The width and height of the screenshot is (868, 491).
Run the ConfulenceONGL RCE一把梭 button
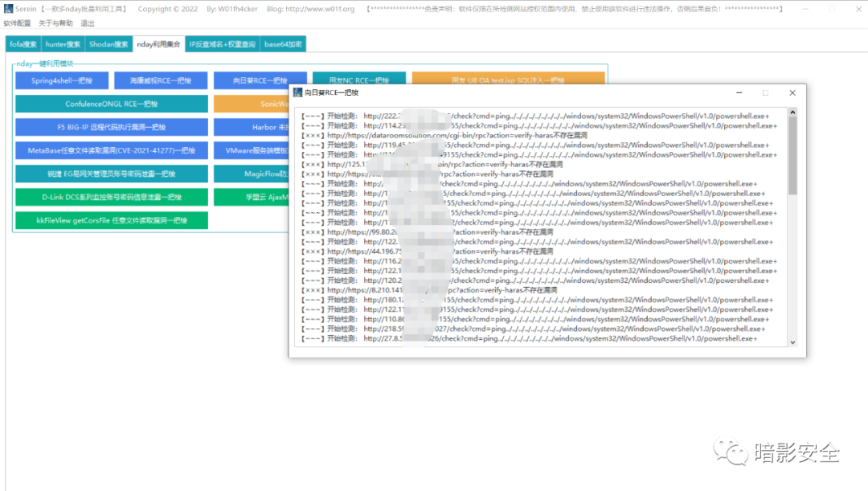(x=112, y=104)
